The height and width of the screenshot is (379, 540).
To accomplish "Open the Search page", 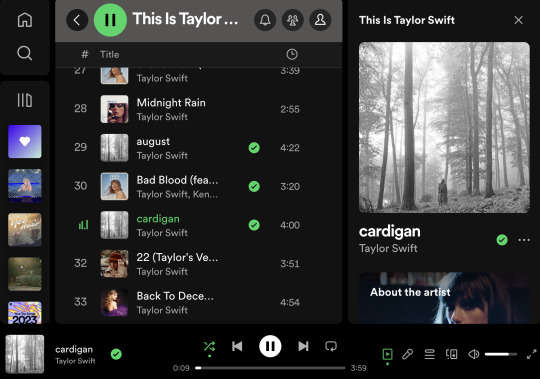I will pos(25,53).
